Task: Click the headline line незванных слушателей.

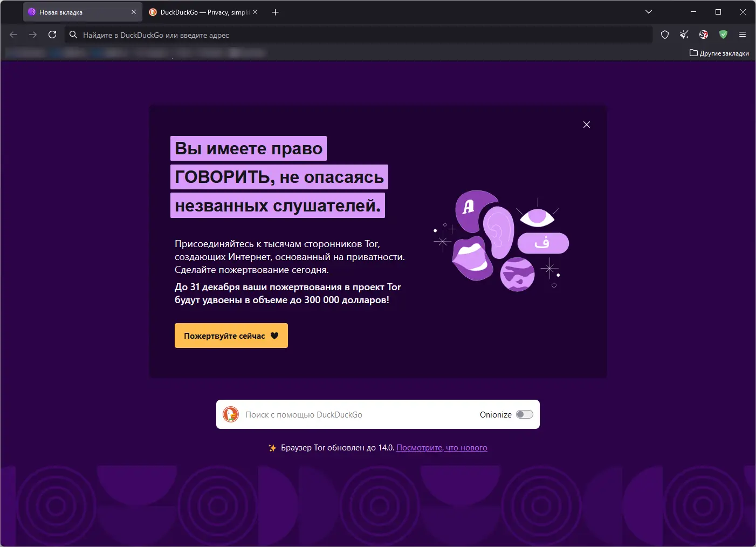Action: coord(278,206)
